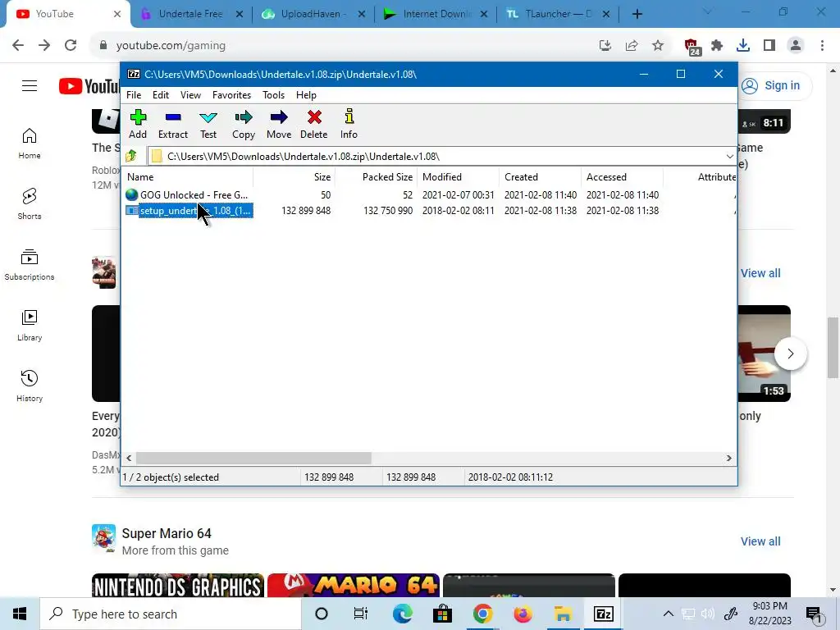Open the Mario 64 video thumbnail
This screenshot has height=630, width=840.
pyautogui.click(x=353, y=586)
